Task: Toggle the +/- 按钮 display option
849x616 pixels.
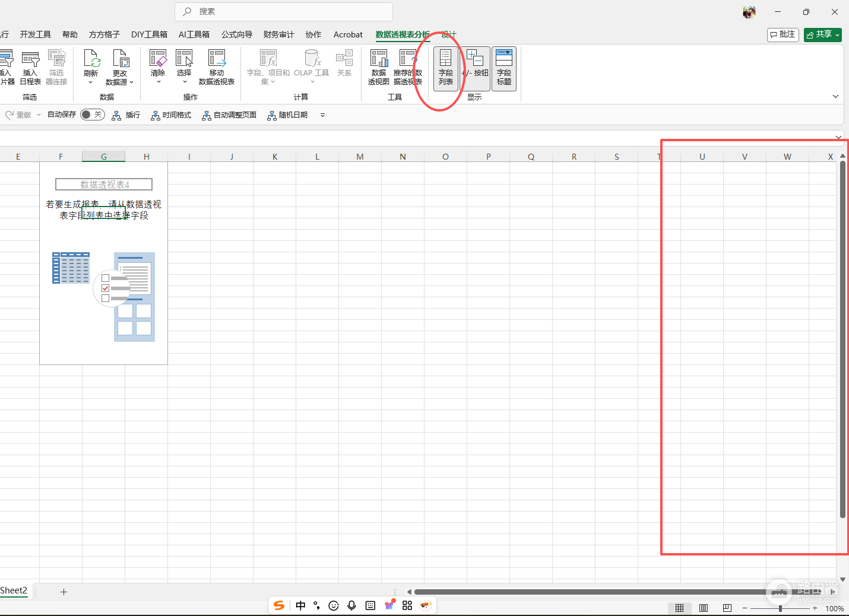Action: tap(475, 68)
